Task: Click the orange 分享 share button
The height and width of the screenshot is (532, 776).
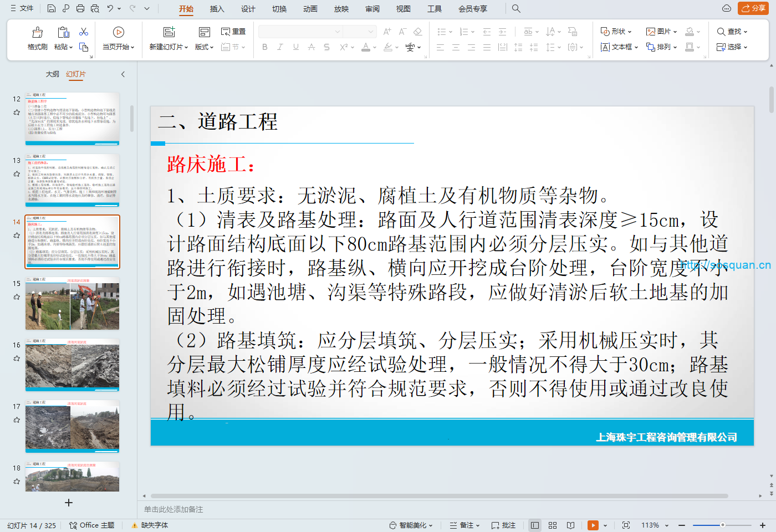Action: (753, 8)
